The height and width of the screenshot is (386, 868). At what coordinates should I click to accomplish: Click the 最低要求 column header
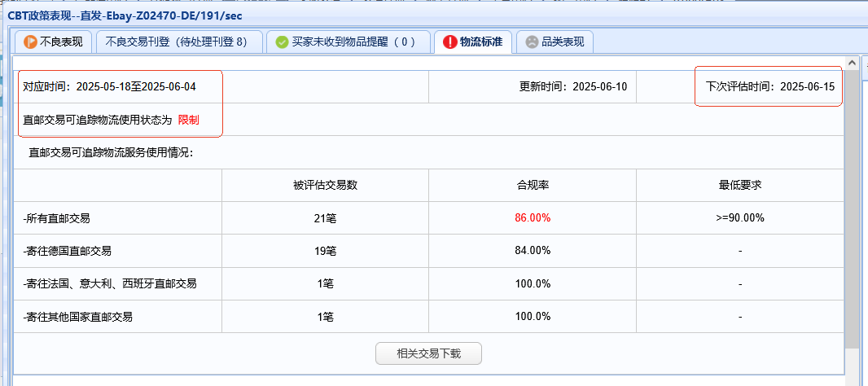(740, 186)
